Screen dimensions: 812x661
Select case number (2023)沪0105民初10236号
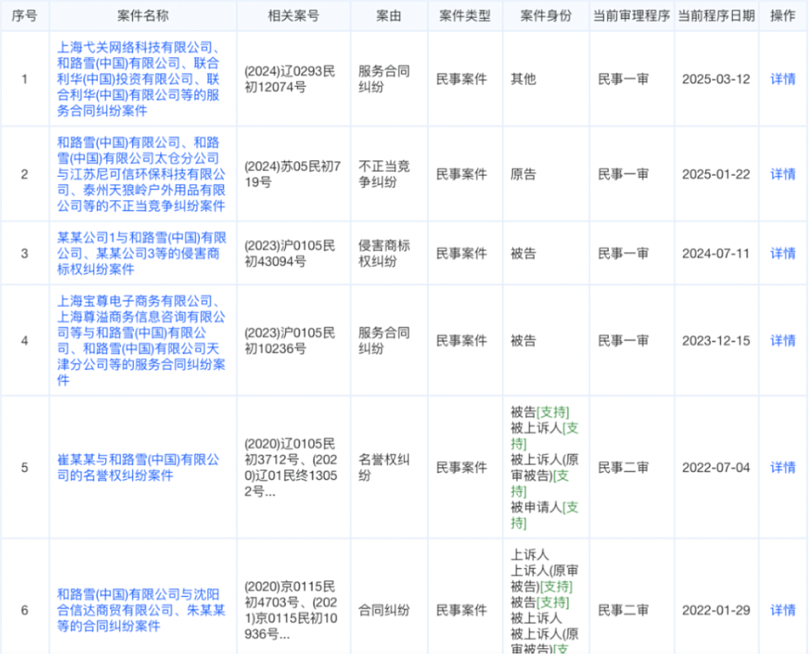[x=290, y=341]
